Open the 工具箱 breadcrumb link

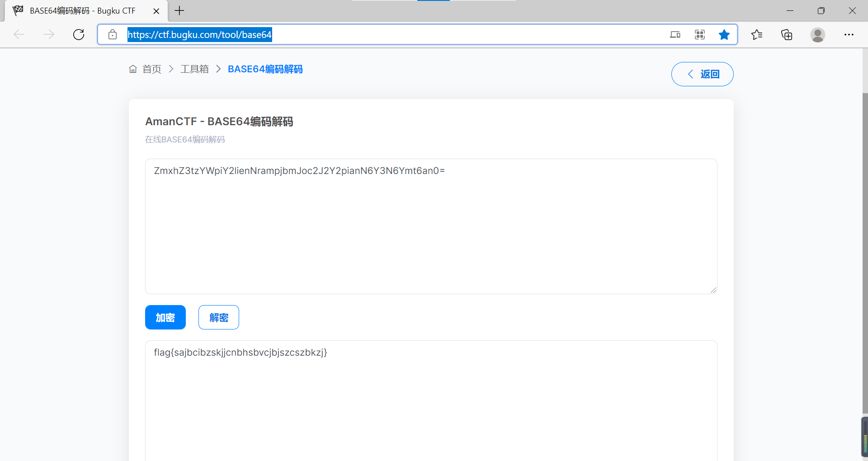(x=194, y=69)
